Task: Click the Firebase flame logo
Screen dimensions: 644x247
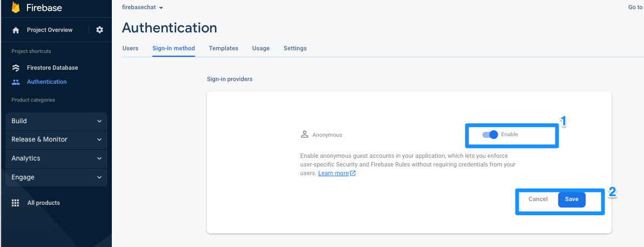Action: (x=16, y=7)
